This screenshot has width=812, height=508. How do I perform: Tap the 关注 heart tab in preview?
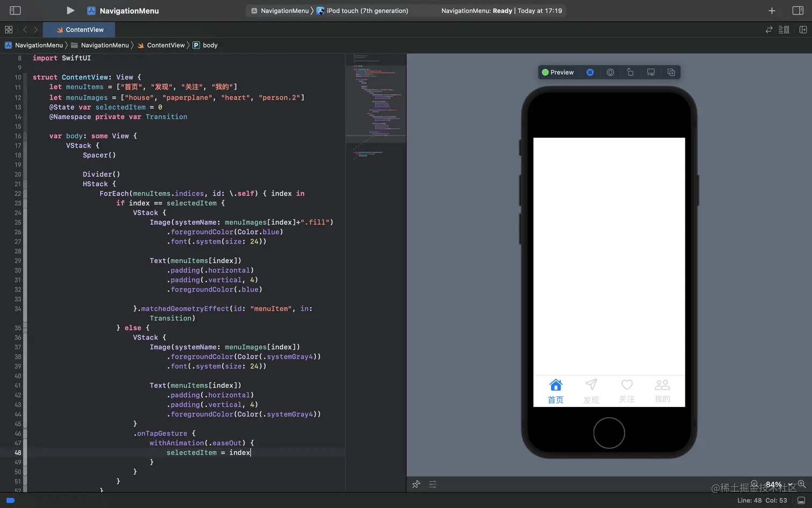(627, 391)
